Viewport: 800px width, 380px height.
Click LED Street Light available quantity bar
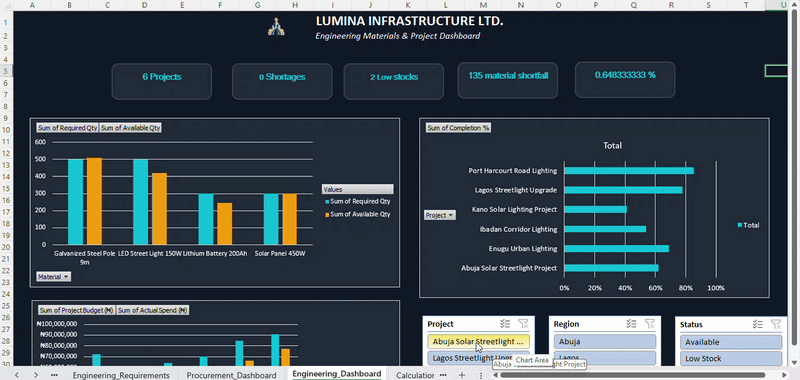pyautogui.click(x=159, y=209)
